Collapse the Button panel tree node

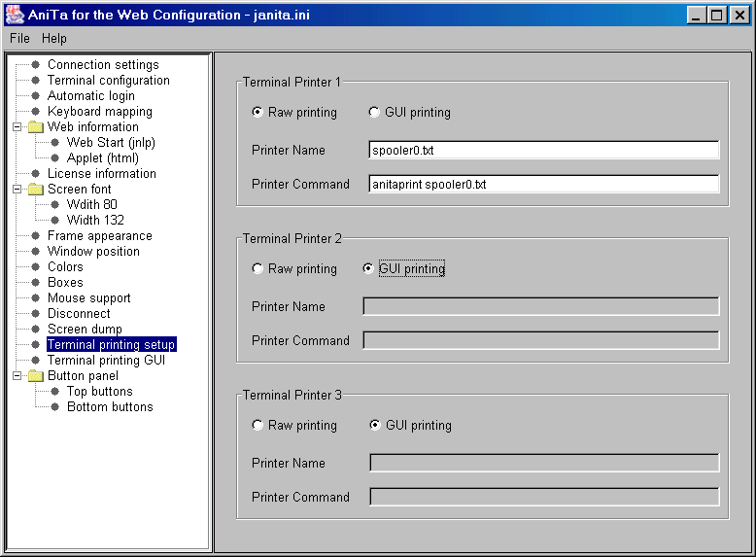coord(17,376)
